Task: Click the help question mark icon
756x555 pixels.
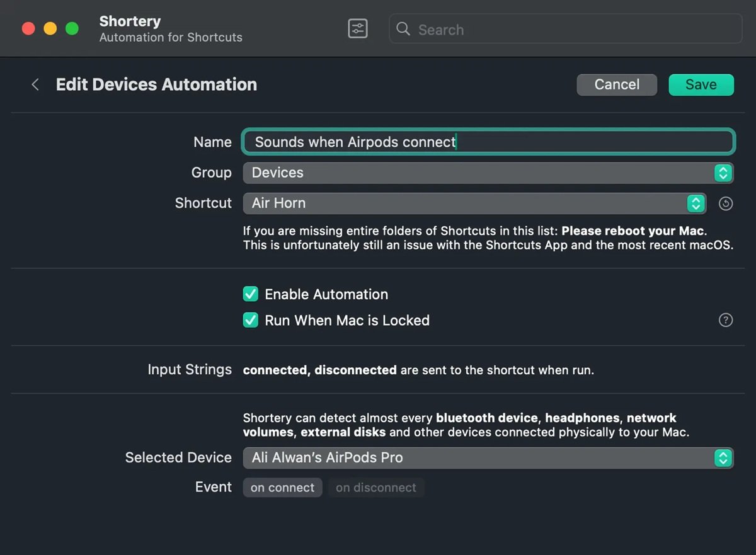Action: click(x=726, y=320)
